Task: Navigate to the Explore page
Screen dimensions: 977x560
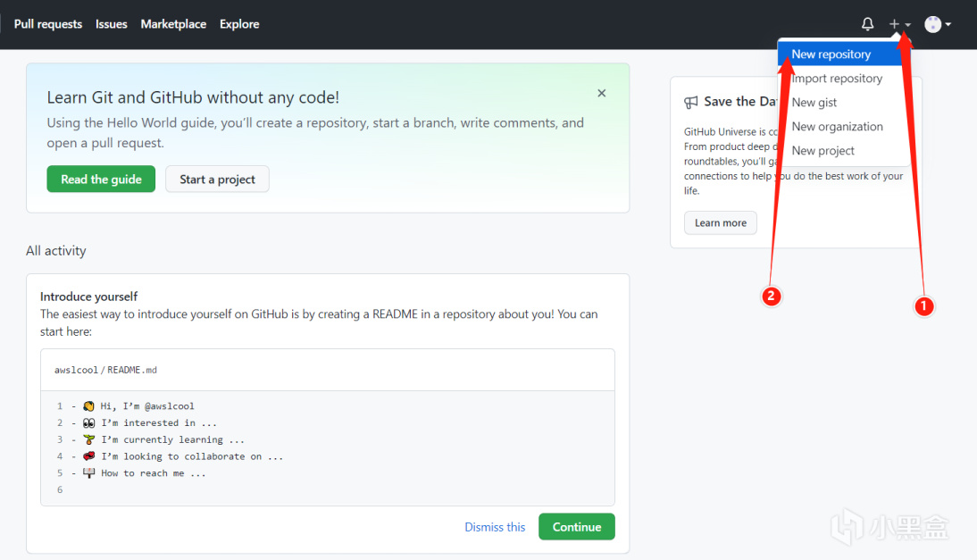Action: coord(239,24)
